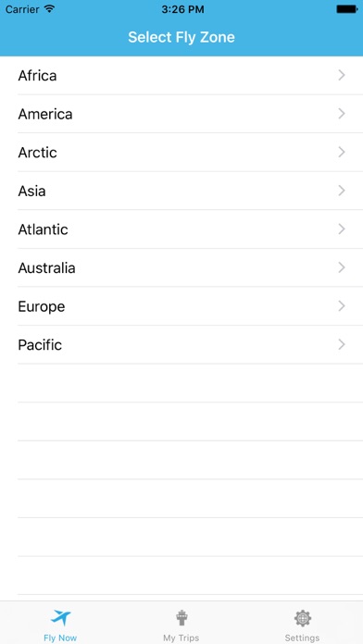Switch to the My Trips tab label
Viewport: 363px width, 644px height.
coord(181,638)
